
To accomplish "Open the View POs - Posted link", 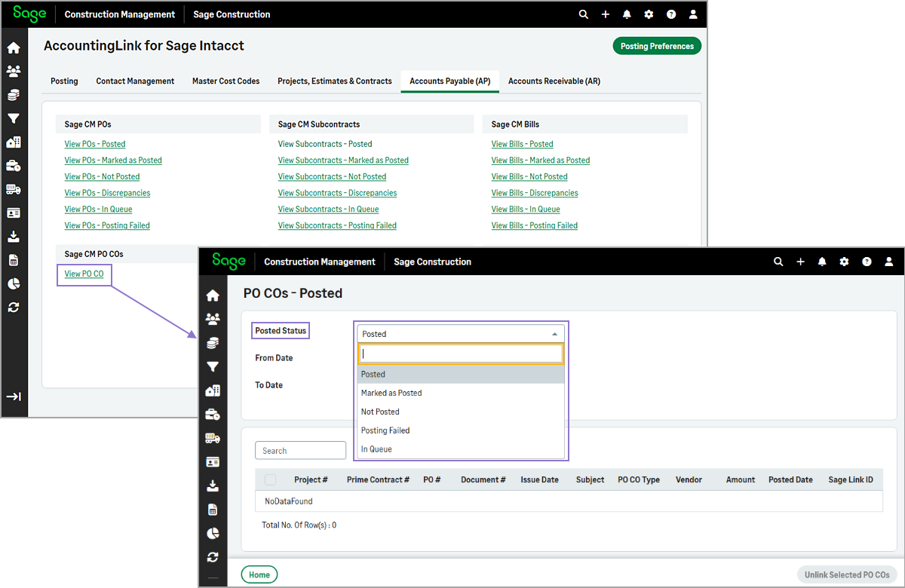I will coord(95,144).
